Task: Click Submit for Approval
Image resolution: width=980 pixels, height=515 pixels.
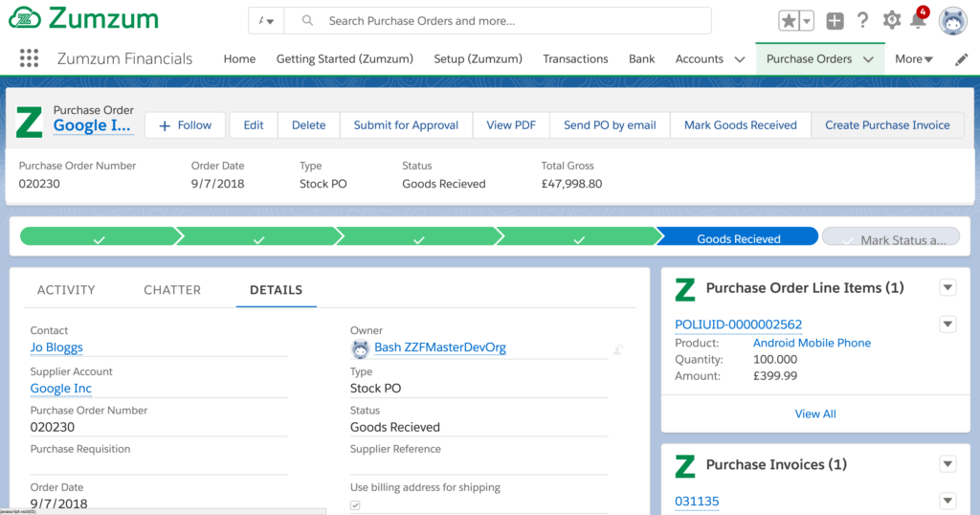Action: point(406,125)
